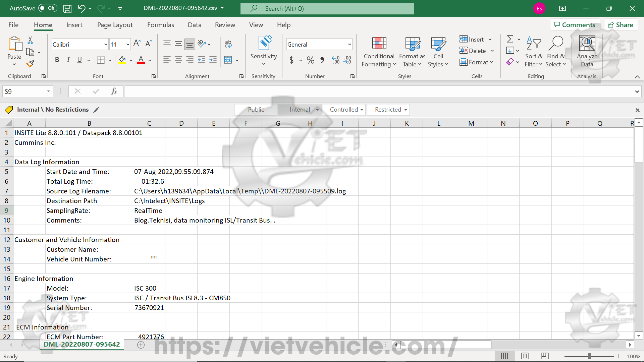This screenshot has height=362, width=644.
Task: Toggle Italic formatting
Action: tap(68, 60)
